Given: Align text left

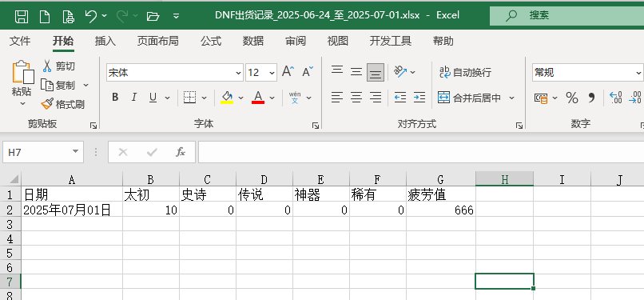Looking at the screenshot, I should pyautogui.click(x=337, y=98).
